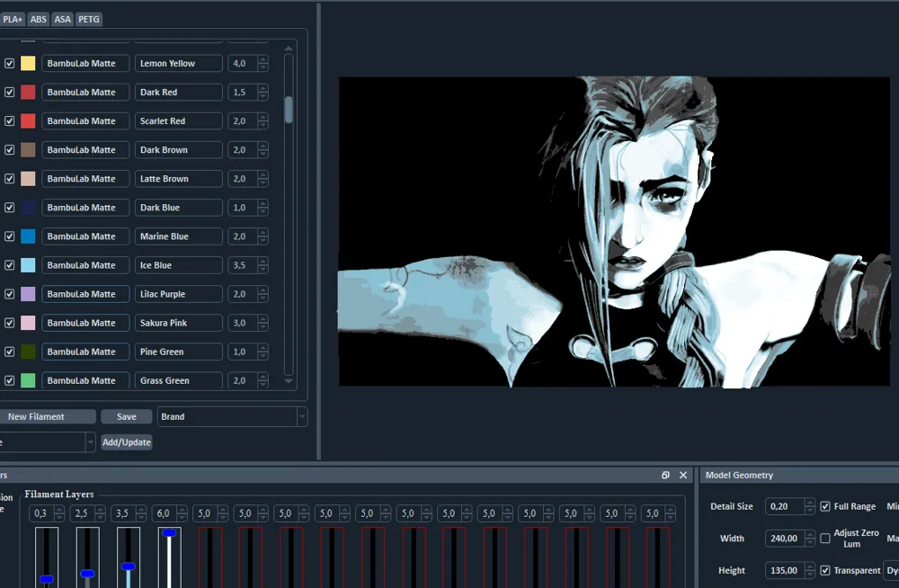Uncheck the Dark Blue filament checkbox
Viewport: 899px width, 588px height.
point(10,207)
